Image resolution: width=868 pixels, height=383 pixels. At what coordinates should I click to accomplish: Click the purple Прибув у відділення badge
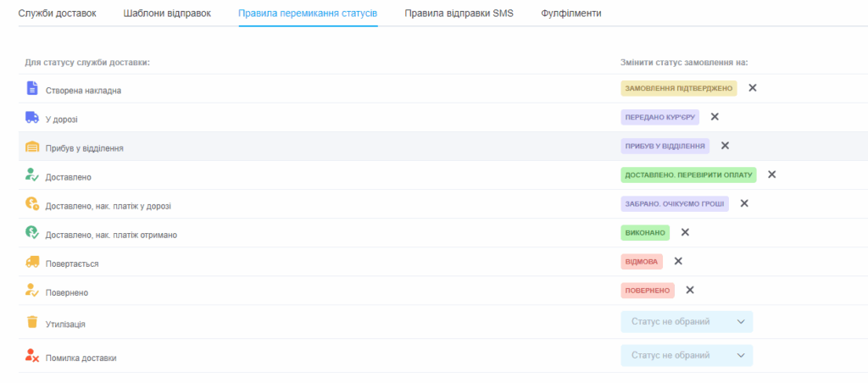point(665,146)
